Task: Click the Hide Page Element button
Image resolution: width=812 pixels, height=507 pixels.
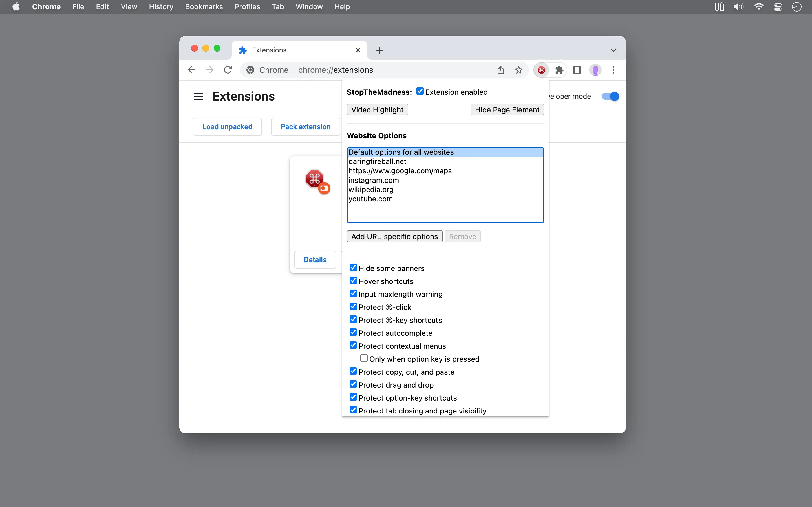Action: tap(507, 110)
